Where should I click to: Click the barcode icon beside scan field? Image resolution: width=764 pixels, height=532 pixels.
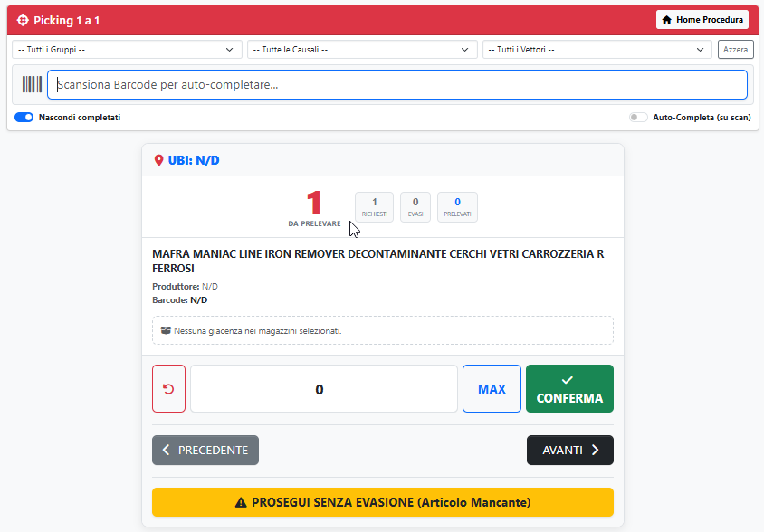(x=33, y=85)
